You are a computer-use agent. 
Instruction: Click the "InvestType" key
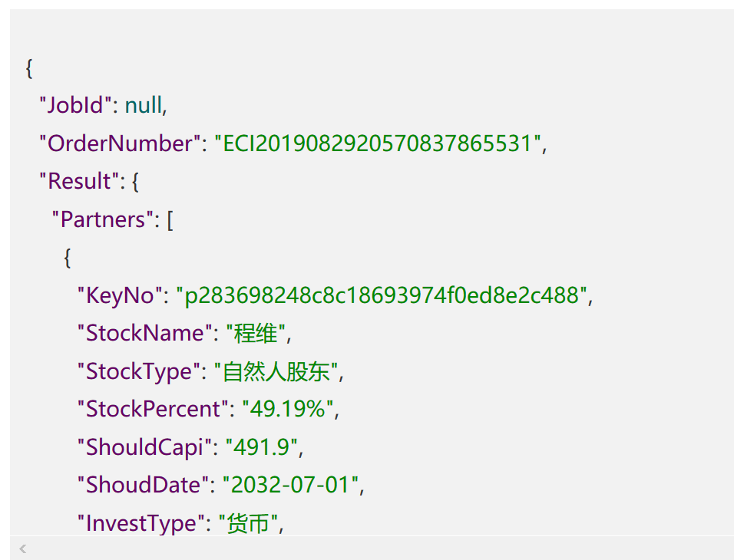point(141,523)
